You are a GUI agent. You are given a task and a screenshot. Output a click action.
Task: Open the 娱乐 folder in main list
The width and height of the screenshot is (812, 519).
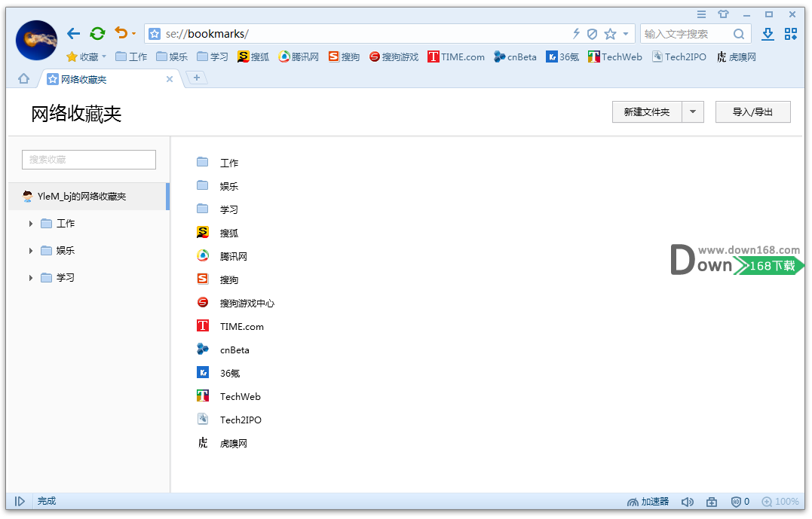218,186
